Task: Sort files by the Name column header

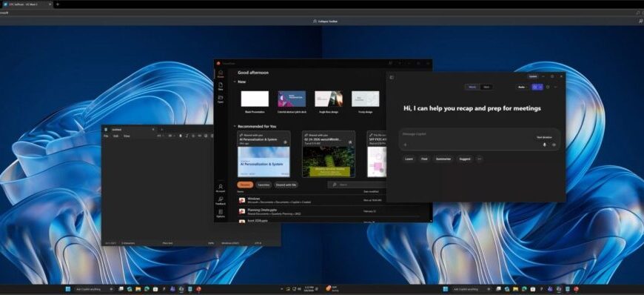Action: point(241,192)
